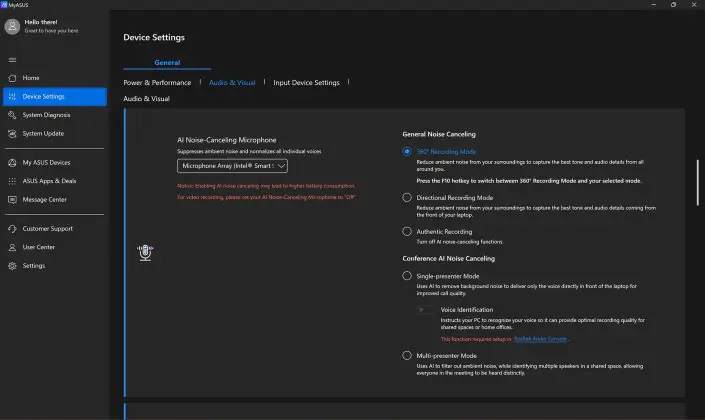Click the red video recording notice

pos(267,197)
